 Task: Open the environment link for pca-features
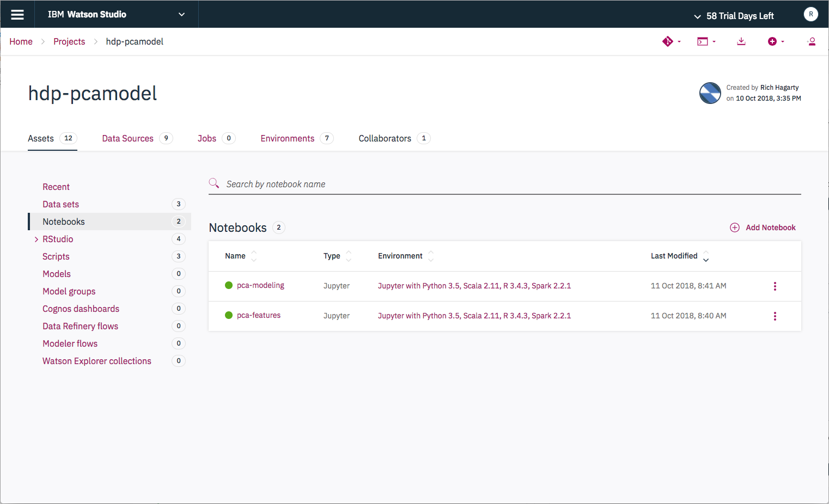[x=474, y=316]
